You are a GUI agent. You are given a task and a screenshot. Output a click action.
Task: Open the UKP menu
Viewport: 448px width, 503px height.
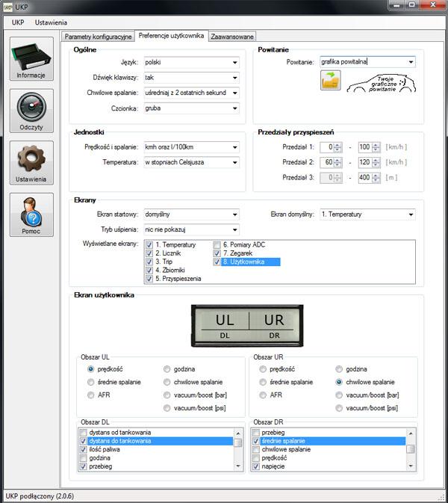(x=18, y=22)
